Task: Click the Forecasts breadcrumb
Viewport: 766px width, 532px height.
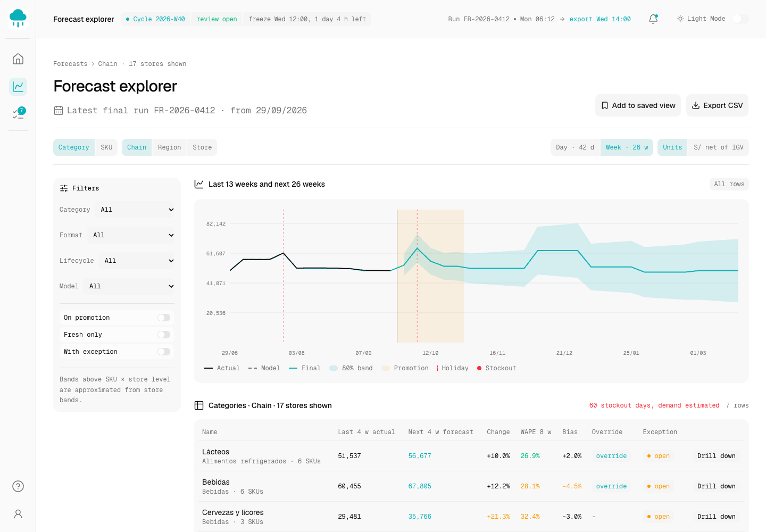Action: [x=70, y=64]
